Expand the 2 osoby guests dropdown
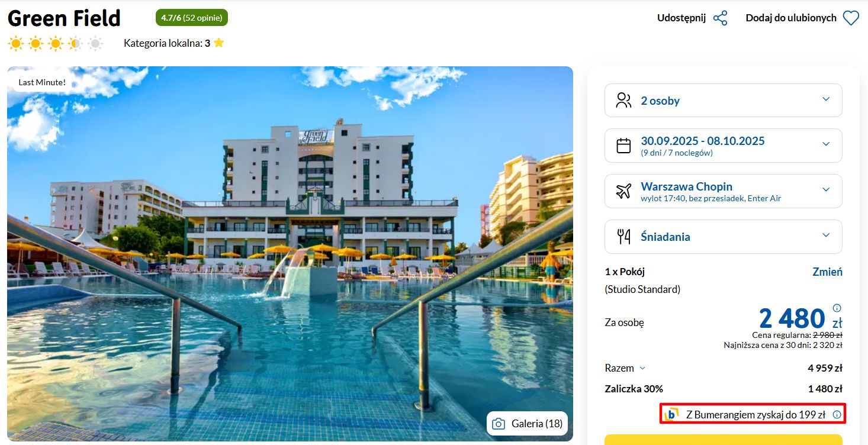 (x=723, y=100)
